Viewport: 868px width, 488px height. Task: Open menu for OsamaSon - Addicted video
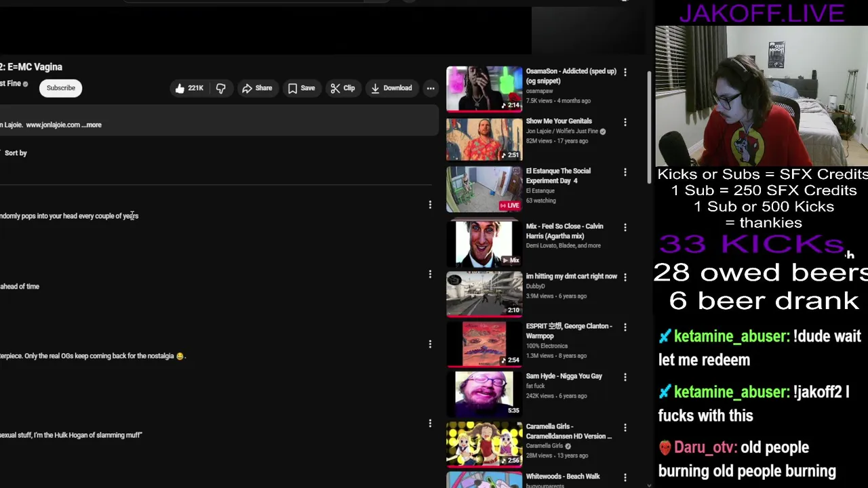[x=625, y=72]
